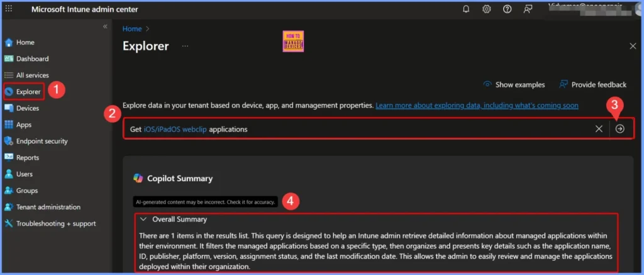Click the Dashboard chart icon
This screenshot has width=644, height=275.
[x=9, y=59]
